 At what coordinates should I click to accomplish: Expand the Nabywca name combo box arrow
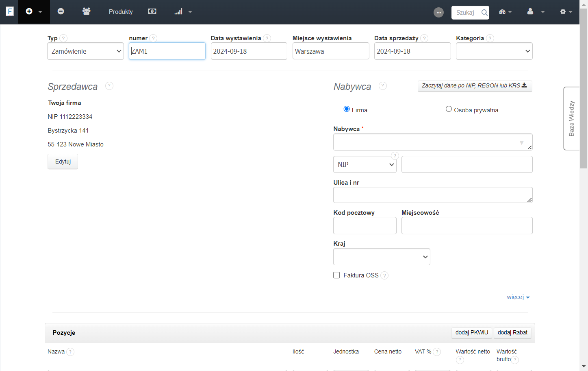pyautogui.click(x=522, y=143)
